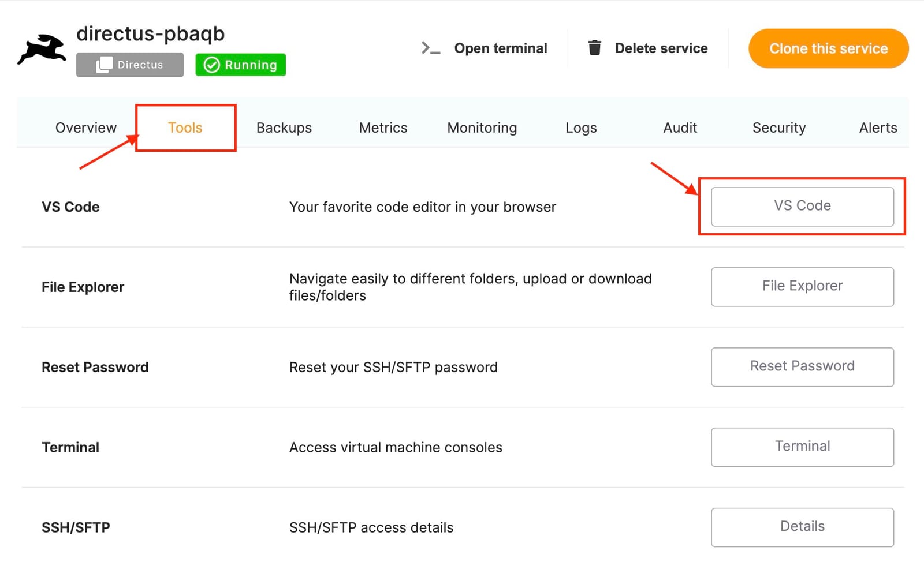
Task: Open the Backups tab
Action: pyautogui.click(x=284, y=128)
